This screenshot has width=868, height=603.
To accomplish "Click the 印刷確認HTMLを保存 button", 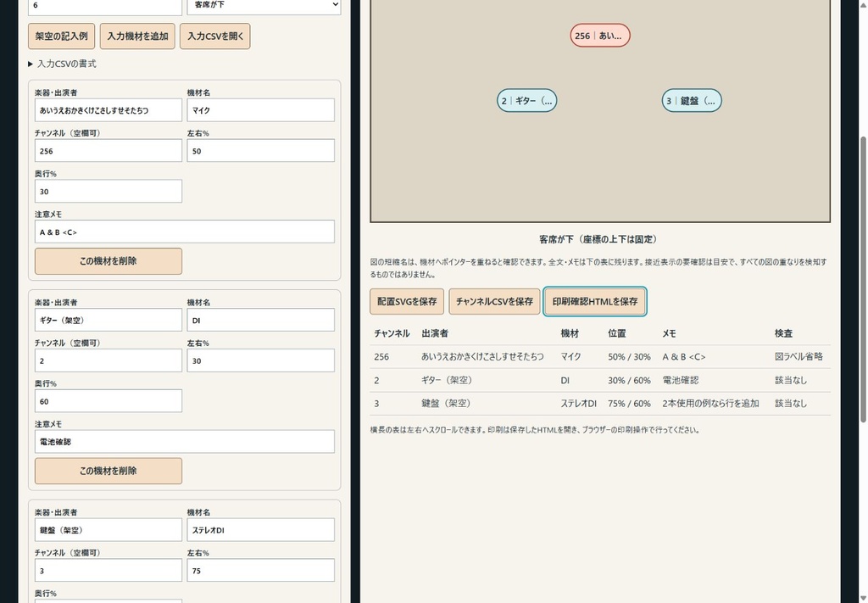I will point(595,301).
